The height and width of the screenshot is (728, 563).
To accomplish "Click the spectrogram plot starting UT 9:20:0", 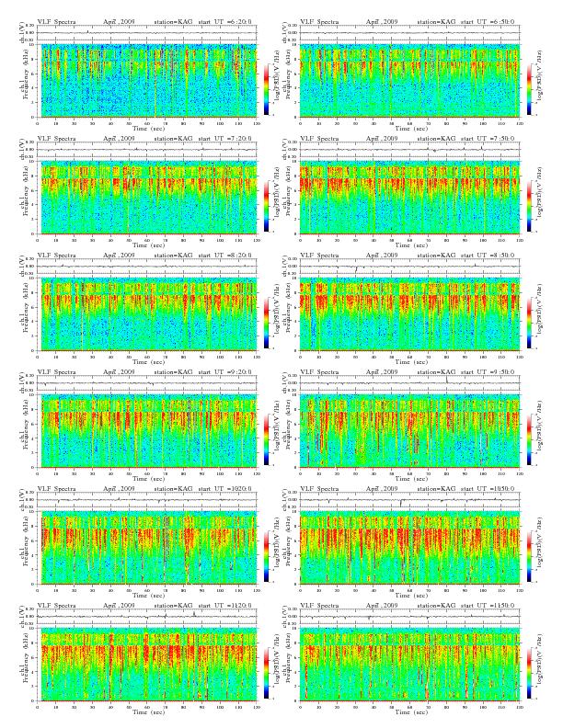I will (147, 431).
